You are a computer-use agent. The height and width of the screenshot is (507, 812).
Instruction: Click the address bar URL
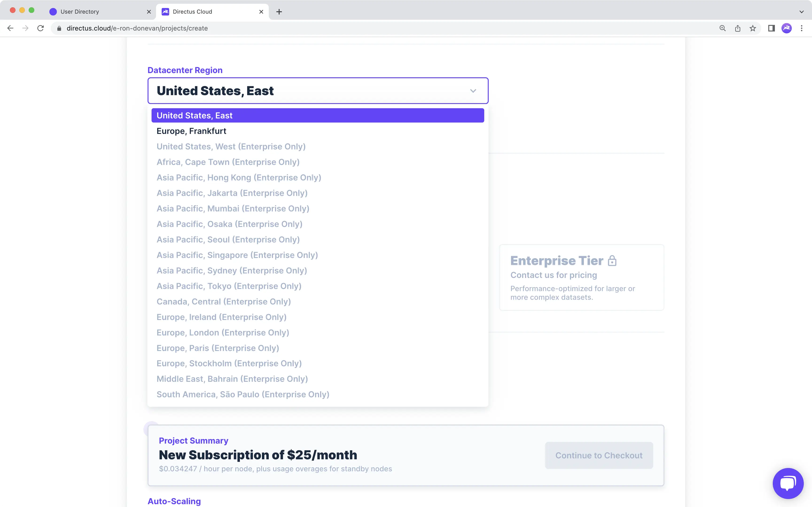pos(137,28)
